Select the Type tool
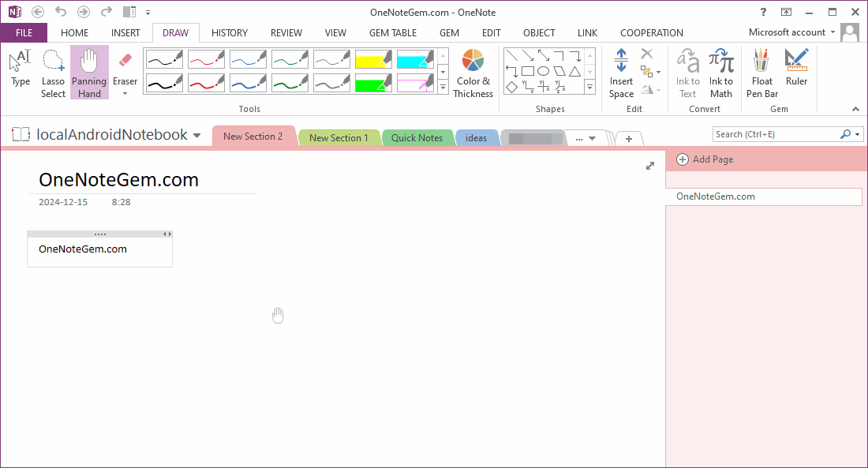Viewport: 868px width, 468px height. [21, 68]
